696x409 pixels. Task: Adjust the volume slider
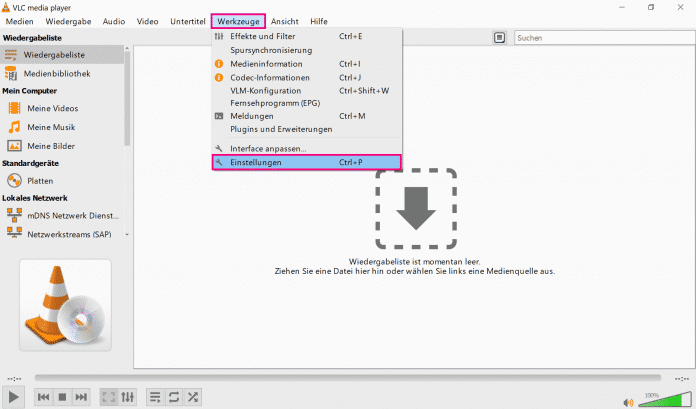pos(660,401)
